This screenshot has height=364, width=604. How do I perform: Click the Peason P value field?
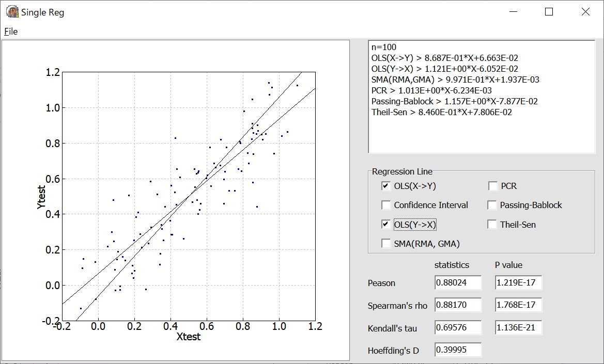pos(518,283)
